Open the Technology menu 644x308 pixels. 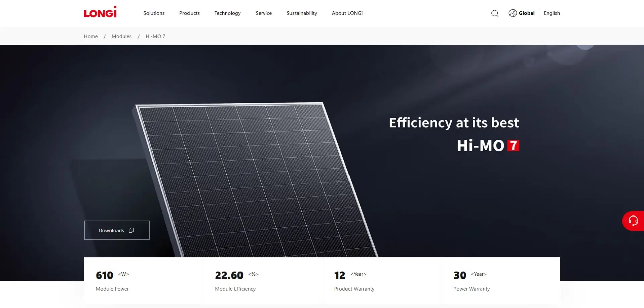click(x=227, y=13)
